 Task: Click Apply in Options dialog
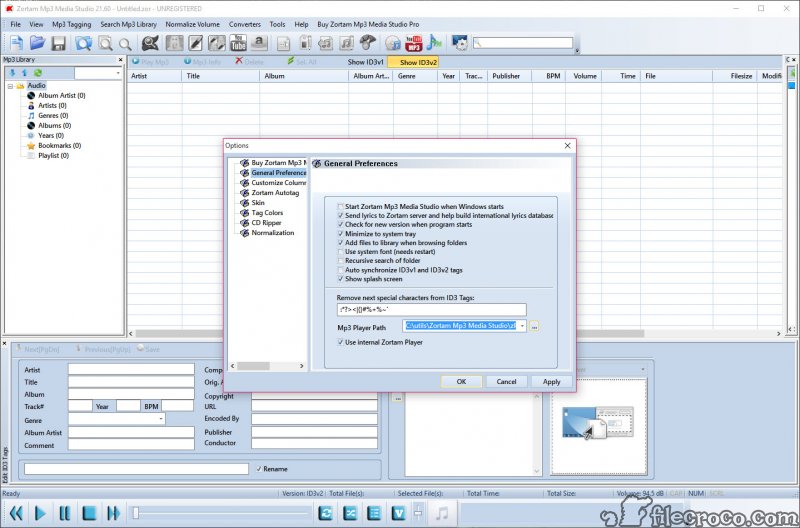click(x=551, y=382)
